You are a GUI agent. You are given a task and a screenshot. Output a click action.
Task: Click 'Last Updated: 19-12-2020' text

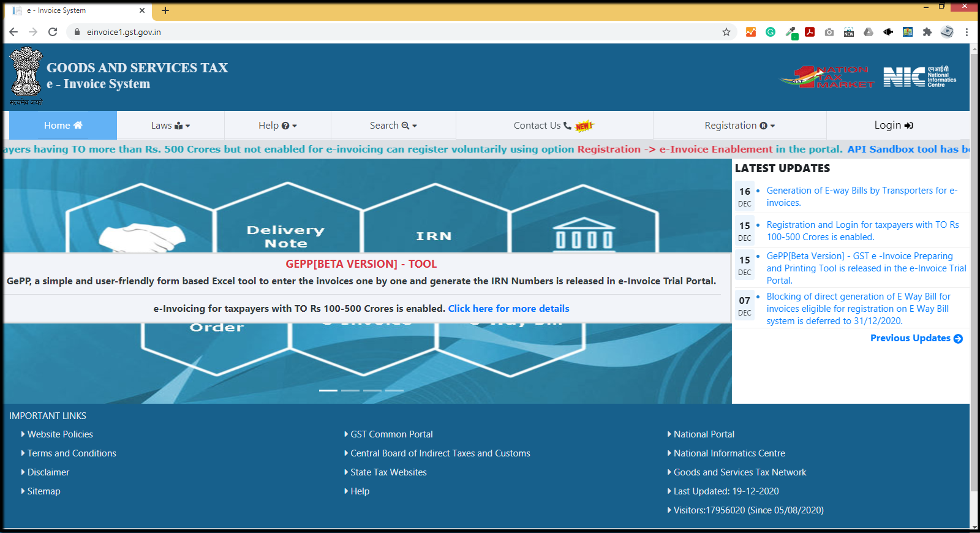coord(726,491)
